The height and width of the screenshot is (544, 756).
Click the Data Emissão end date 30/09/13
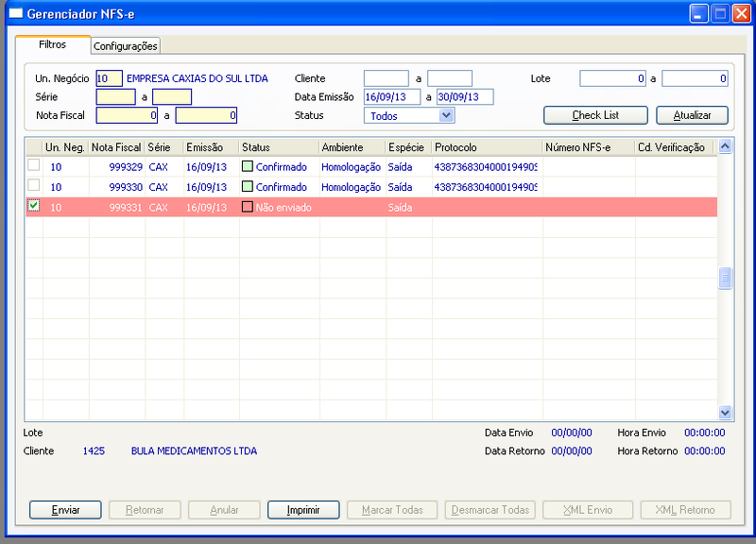[465, 97]
